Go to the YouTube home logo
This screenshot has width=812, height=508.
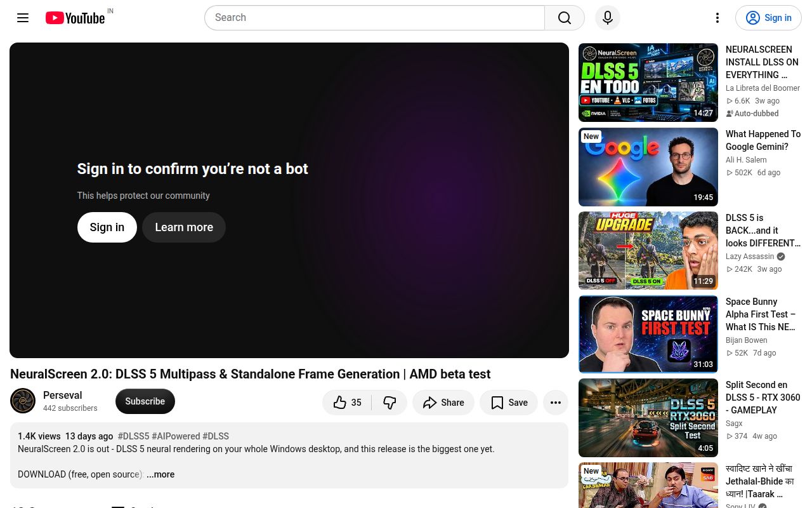pyautogui.click(x=75, y=18)
